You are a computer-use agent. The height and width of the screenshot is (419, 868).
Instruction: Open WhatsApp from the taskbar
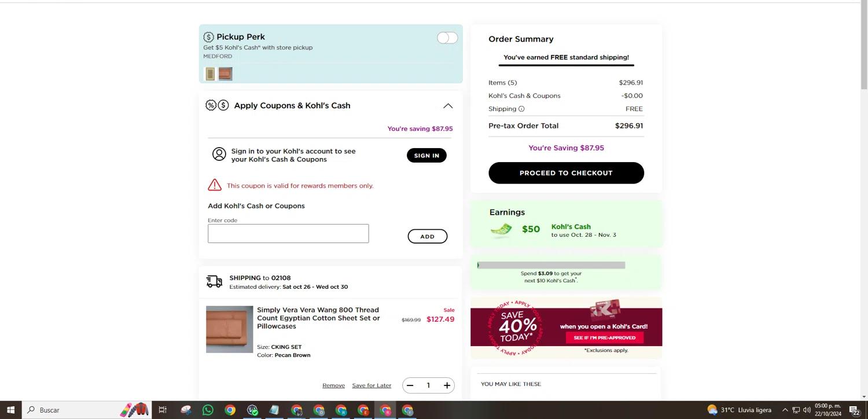[208, 410]
